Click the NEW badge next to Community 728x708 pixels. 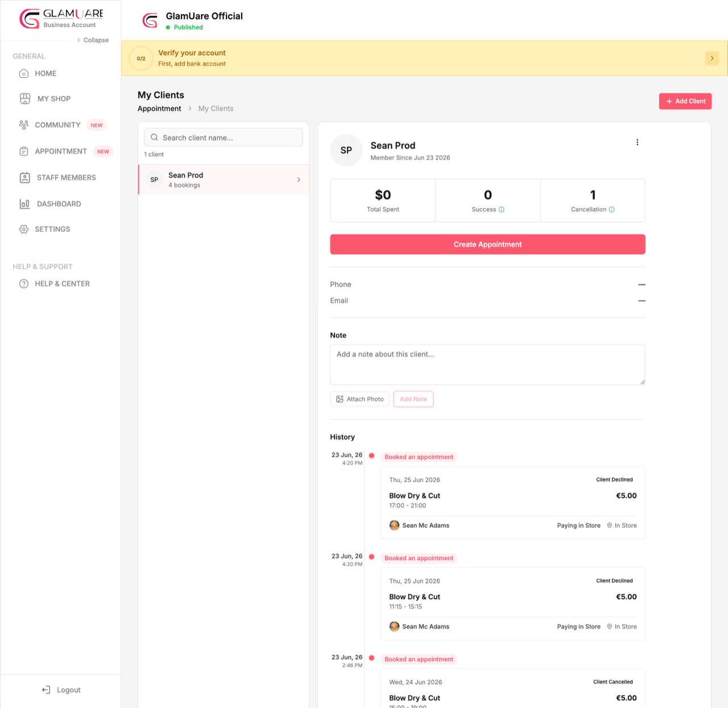pos(97,125)
